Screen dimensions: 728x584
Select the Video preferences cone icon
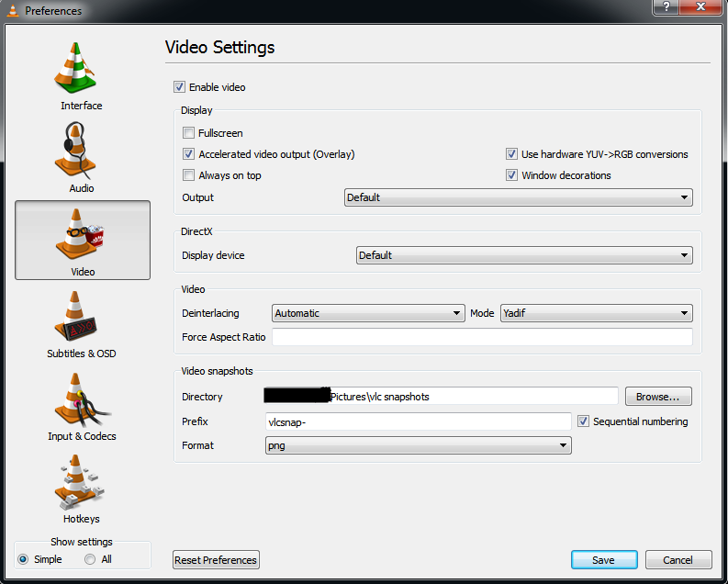pyautogui.click(x=80, y=233)
